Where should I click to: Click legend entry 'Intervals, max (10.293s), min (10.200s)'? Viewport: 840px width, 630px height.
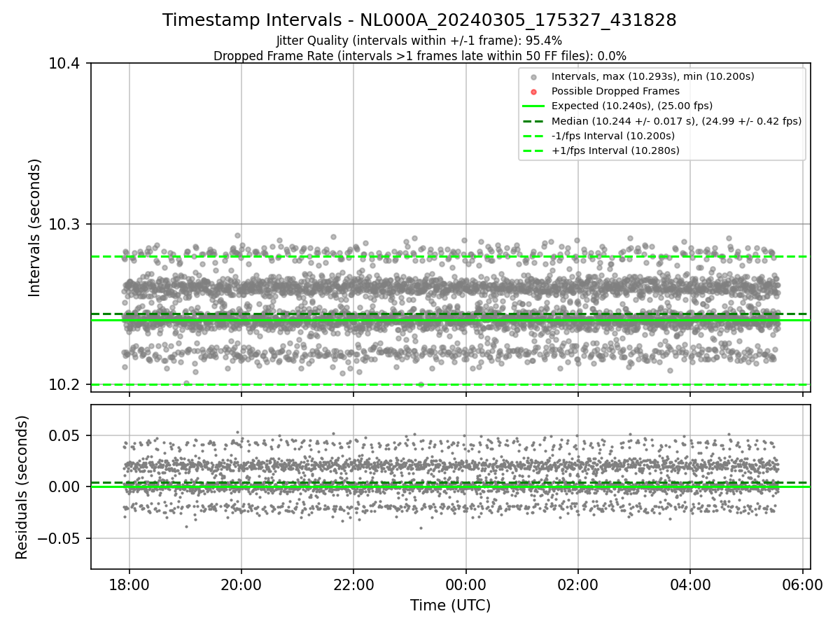pos(652,76)
